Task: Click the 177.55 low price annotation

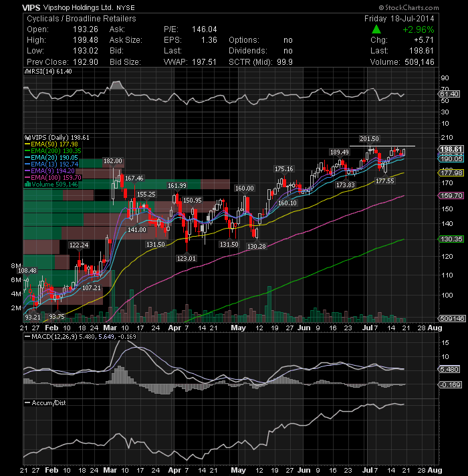Action: click(x=385, y=181)
